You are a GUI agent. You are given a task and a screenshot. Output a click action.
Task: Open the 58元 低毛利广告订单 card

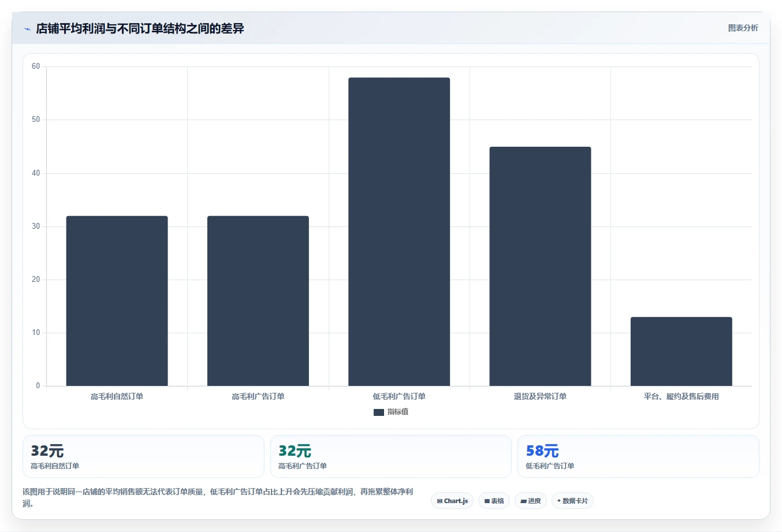pyautogui.click(x=638, y=456)
